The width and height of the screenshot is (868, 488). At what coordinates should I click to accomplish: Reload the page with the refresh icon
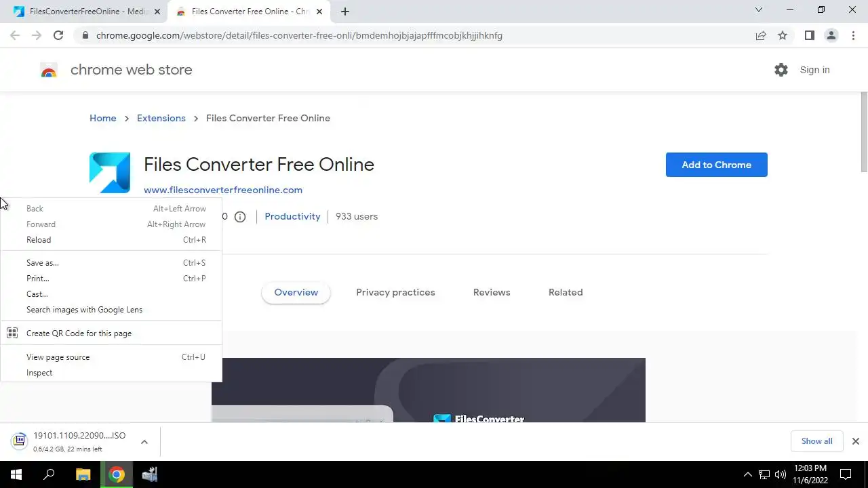click(58, 35)
